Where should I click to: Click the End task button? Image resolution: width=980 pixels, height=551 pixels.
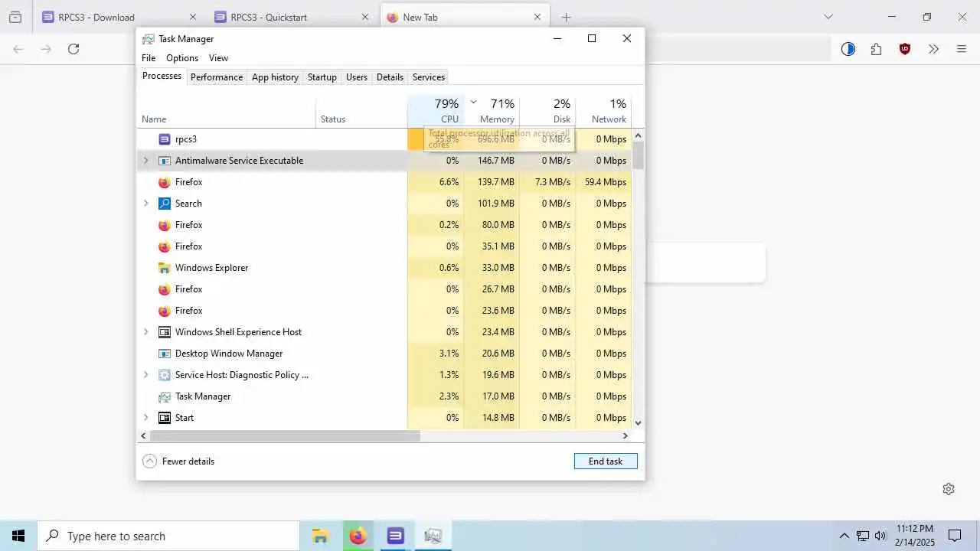point(606,461)
